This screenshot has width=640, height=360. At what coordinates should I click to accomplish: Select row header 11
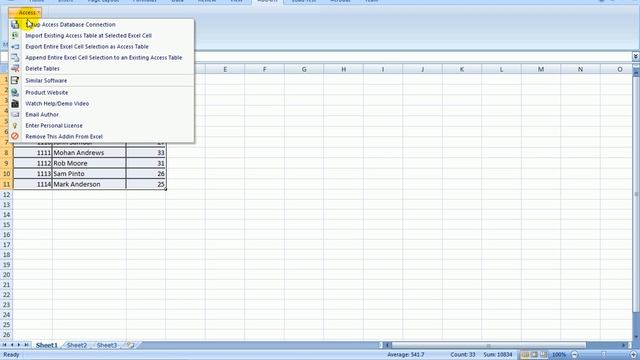click(x=7, y=184)
